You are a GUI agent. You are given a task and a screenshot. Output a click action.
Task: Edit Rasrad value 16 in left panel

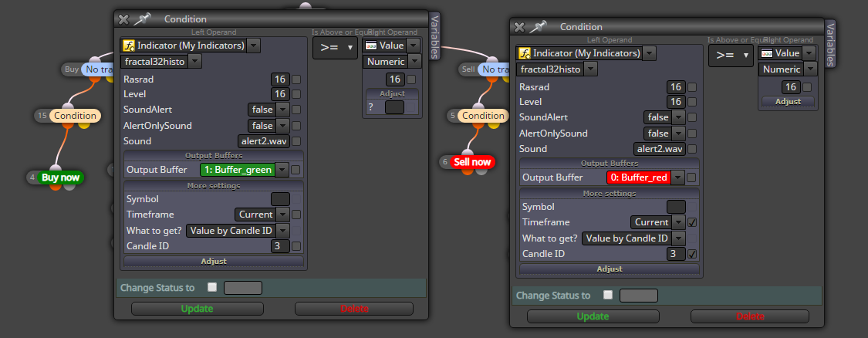point(280,79)
